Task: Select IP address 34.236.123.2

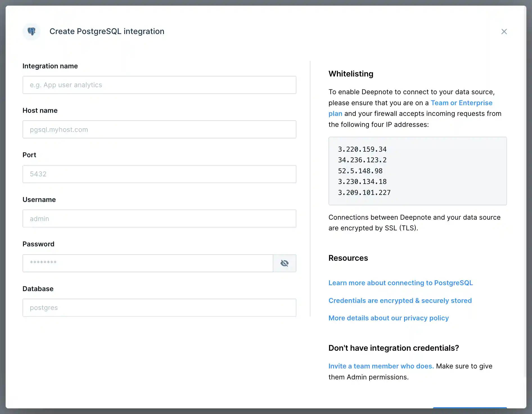Action: click(362, 160)
